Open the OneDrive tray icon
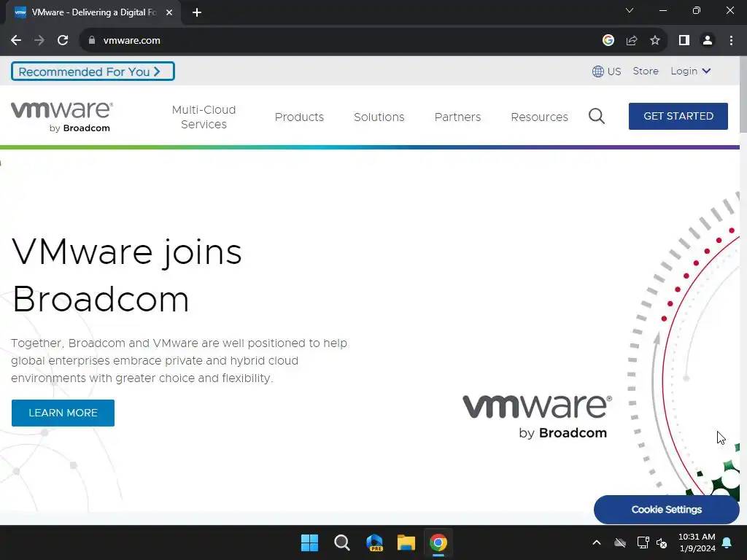Image resolution: width=747 pixels, height=560 pixels. coord(620,542)
